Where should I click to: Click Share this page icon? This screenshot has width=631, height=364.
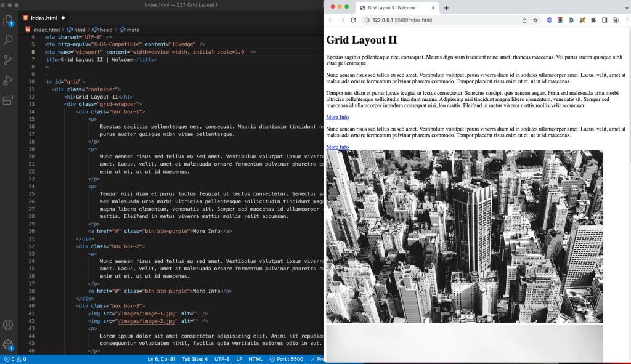[524, 20]
